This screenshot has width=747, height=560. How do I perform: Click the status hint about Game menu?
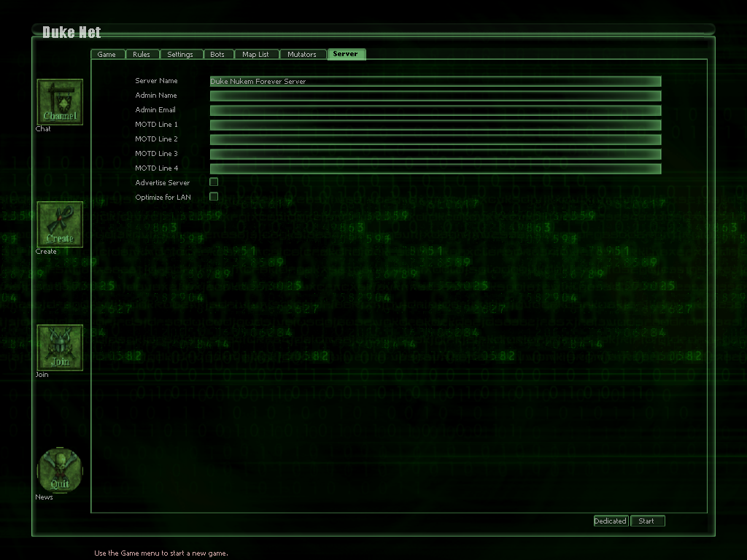click(x=161, y=553)
